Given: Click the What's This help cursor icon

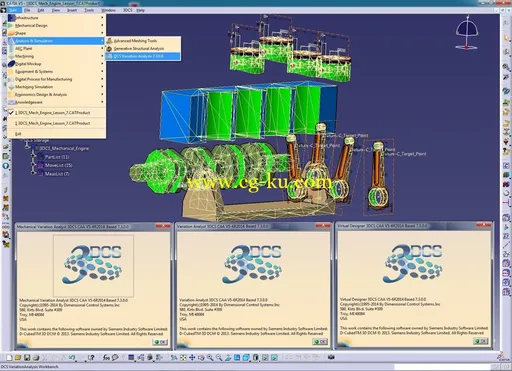Looking at the screenshot, I should [91, 358].
